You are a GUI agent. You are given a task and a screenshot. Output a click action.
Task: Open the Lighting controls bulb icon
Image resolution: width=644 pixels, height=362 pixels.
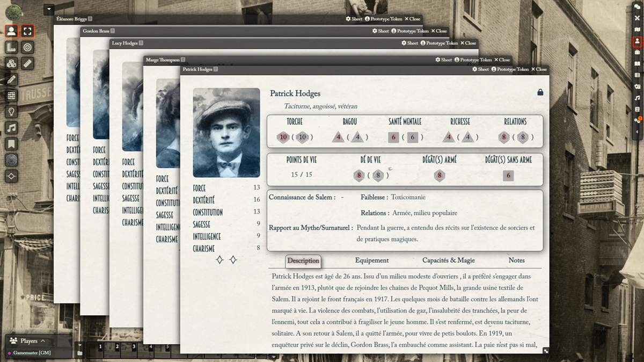[11, 112]
